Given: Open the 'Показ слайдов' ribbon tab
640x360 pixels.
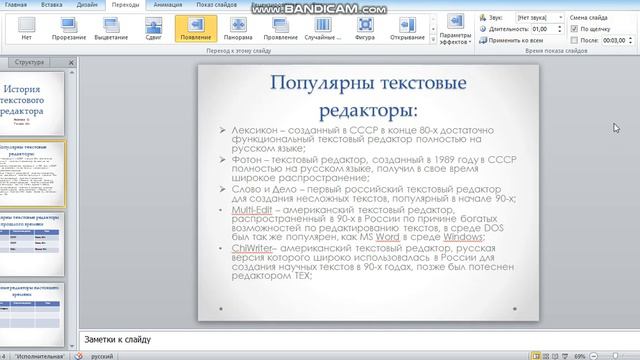Looking at the screenshot, I should click(217, 5).
